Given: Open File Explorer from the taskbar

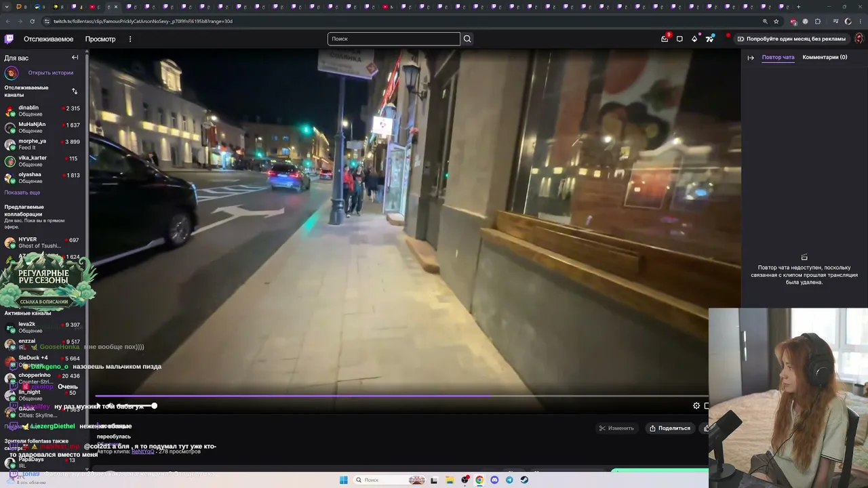Looking at the screenshot, I should pos(450,480).
